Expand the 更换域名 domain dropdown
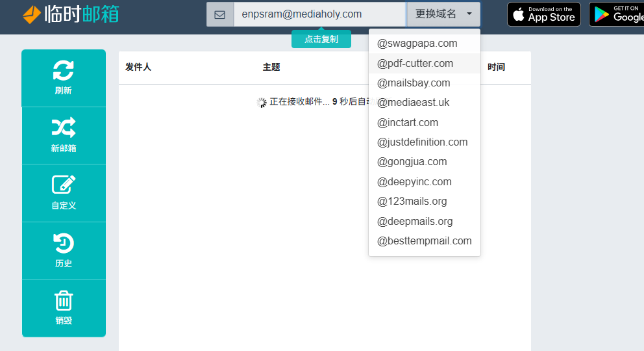 (443, 14)
